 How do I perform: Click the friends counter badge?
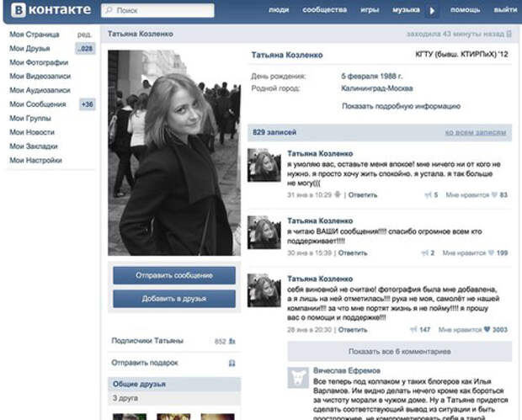click(85, 49)
